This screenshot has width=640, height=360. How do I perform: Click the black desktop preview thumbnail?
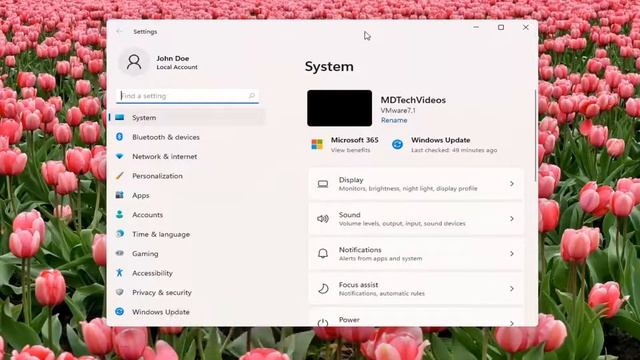coord(340,108)
